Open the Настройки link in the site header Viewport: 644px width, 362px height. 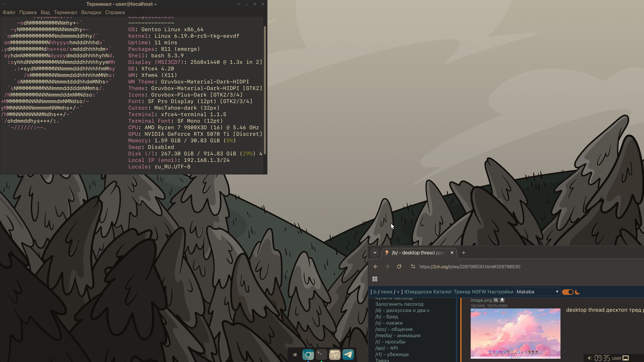click(500, 292)
